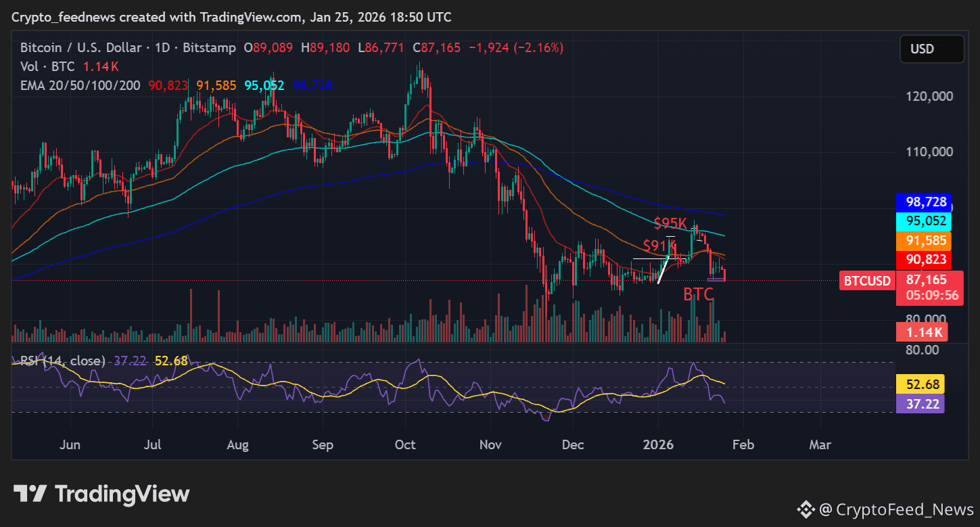Click the close value C87,165 in the header
980x527 pixels.
pos(436,48)
